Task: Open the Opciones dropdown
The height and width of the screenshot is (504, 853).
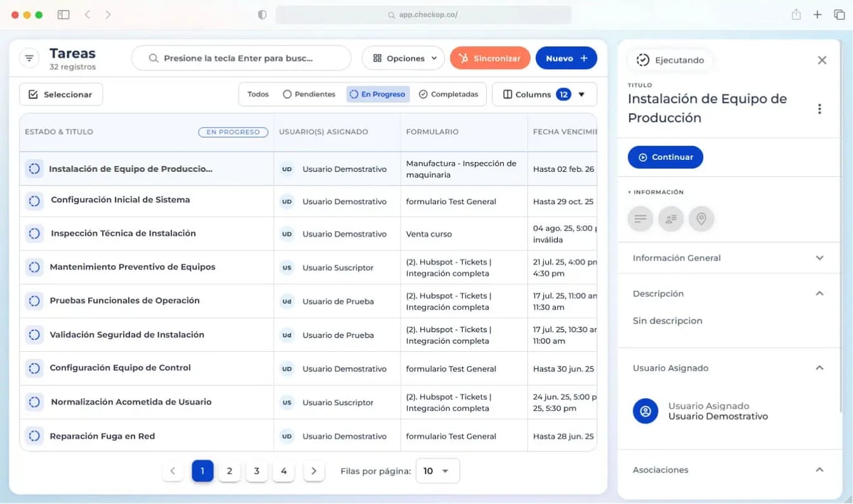Action: 403,58
